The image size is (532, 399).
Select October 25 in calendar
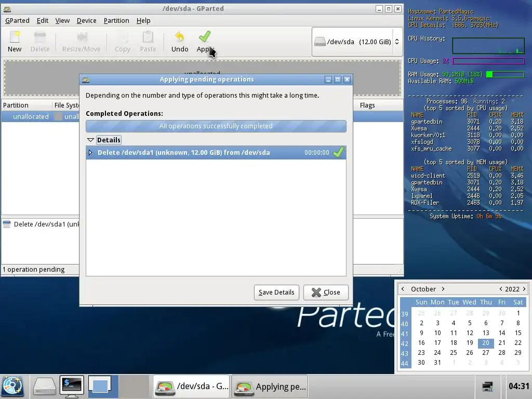click(454, 353)
